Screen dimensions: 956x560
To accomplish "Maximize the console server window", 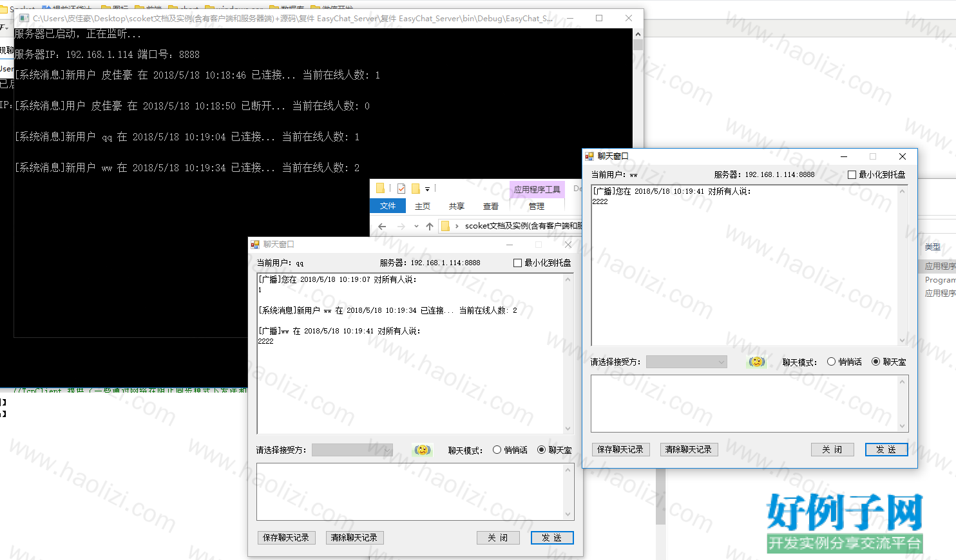I will point(599,18).
